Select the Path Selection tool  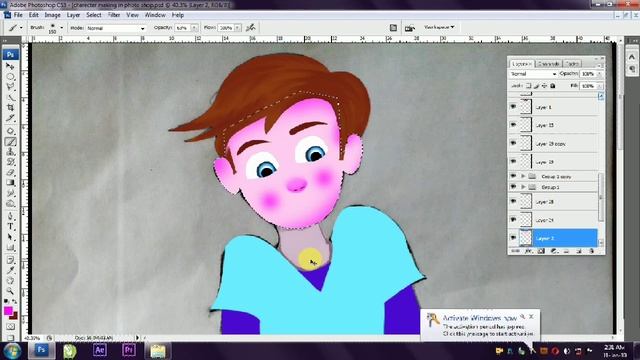(10, 237)
